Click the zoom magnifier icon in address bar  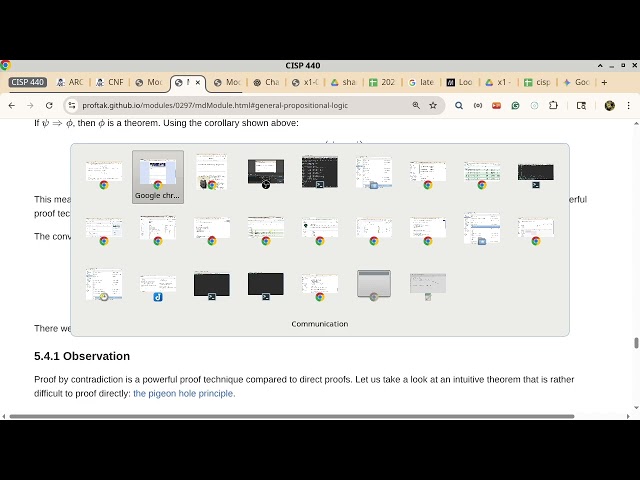pos(416,105)
